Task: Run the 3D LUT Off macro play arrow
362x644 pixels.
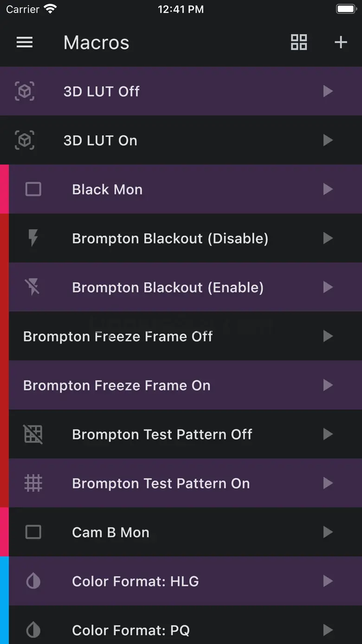Action: pos(328,91)
